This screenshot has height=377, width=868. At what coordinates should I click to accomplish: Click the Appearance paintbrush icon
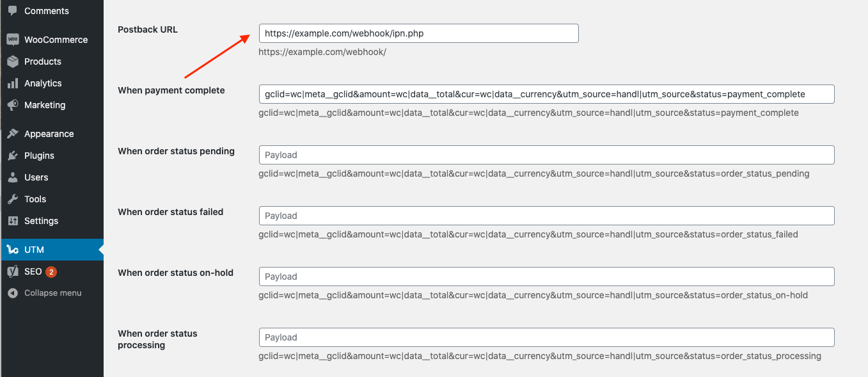(13, 134)
